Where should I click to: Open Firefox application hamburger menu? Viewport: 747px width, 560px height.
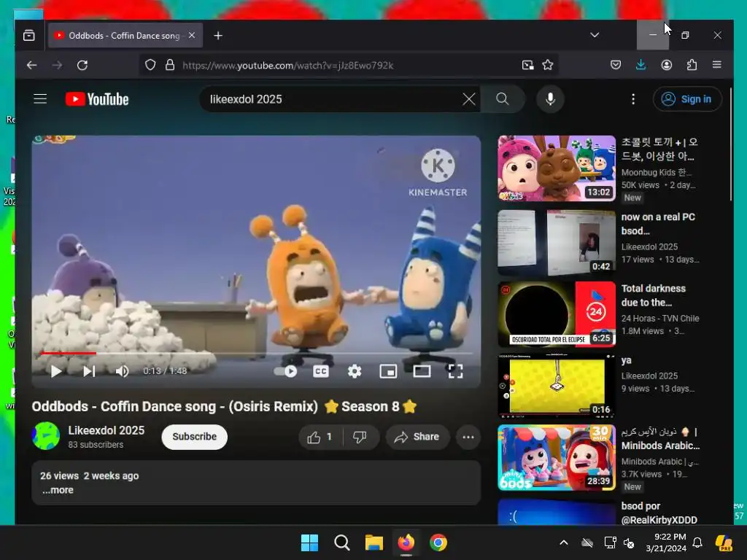tap(717, 64)
